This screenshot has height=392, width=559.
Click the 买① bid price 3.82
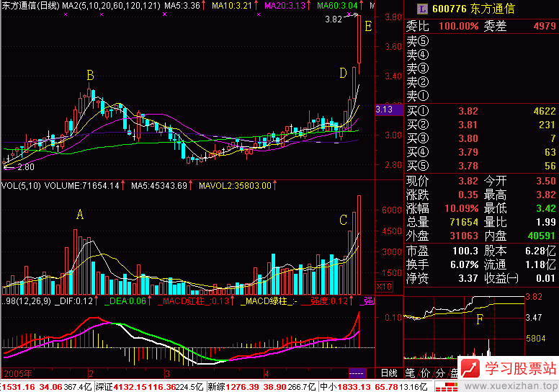468,111
